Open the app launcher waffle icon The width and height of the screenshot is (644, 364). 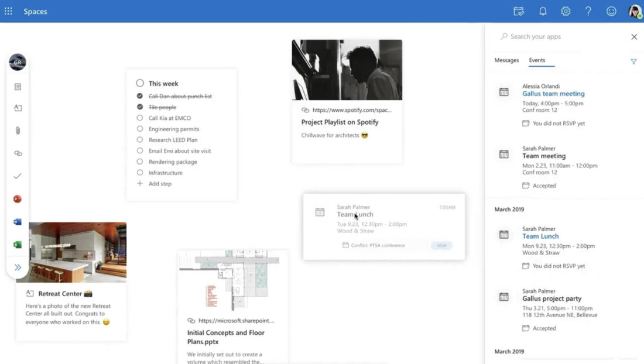8,11
